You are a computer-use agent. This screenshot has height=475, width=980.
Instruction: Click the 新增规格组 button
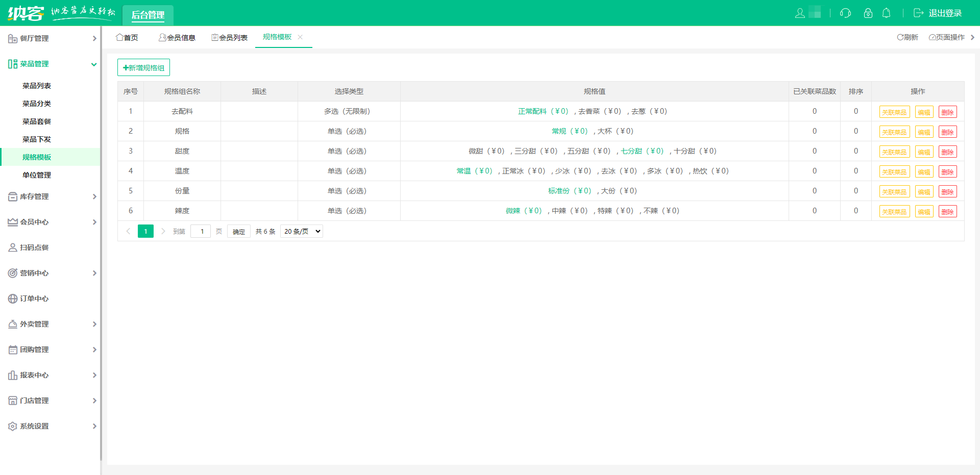[x=143, y=67]
